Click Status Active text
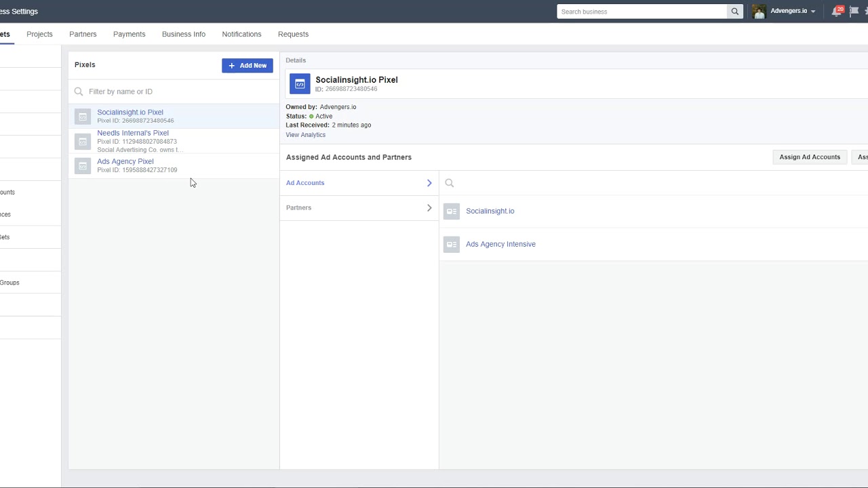Screen dimensions: 868x488 (309, 117)
